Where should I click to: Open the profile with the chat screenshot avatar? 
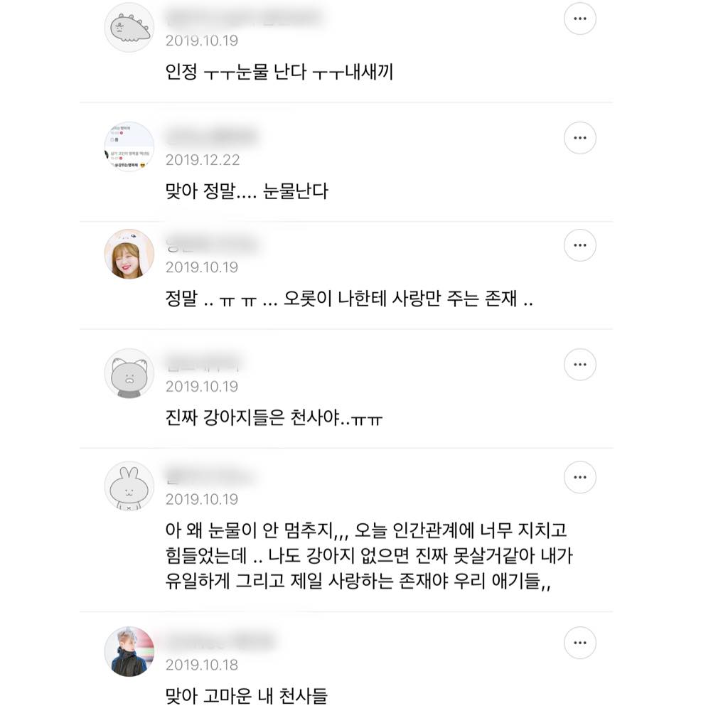point(129,146)
